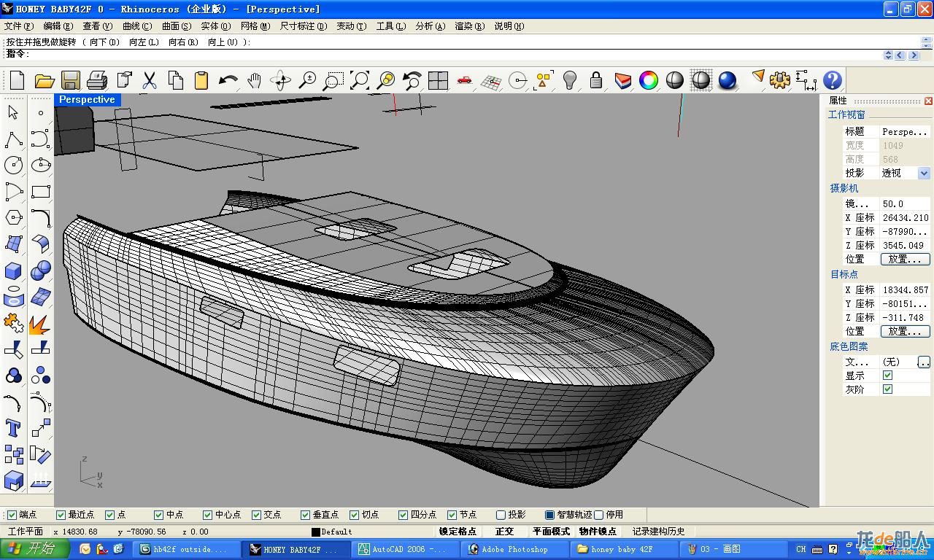The width and height of the screenshot is (934, 560).
Task: Toggle 中心点 center snap checkbox
Action: pos(208,515)
